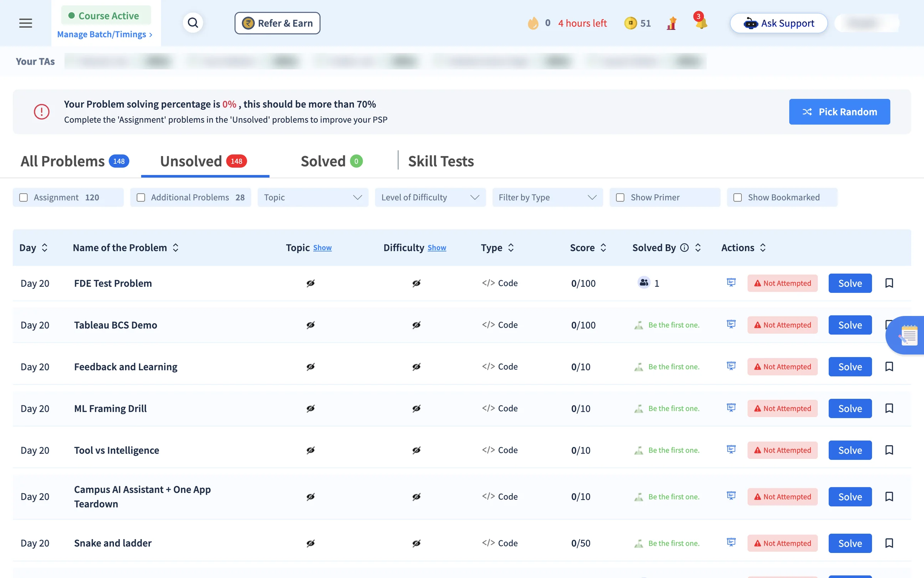Open the coins balance icon

tap(630, 23)
